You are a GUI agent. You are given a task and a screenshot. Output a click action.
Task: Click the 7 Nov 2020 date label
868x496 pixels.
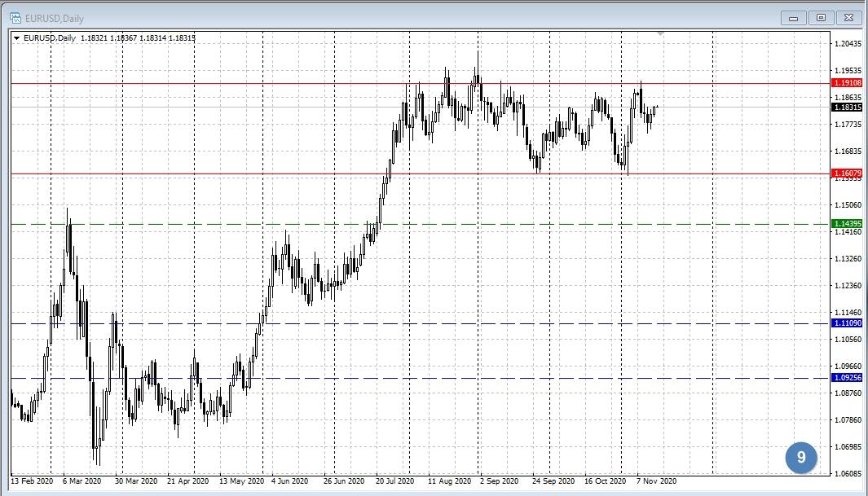pos(657,481)
